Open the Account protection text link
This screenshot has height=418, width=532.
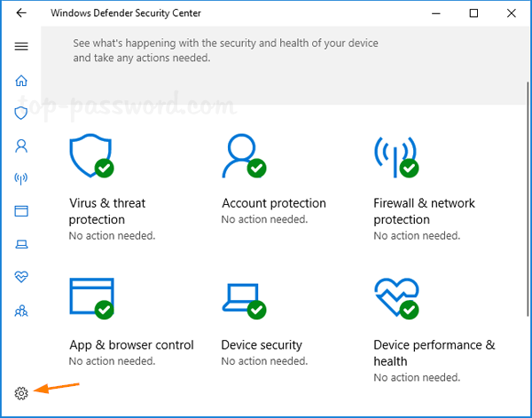(x=274, y=203)
